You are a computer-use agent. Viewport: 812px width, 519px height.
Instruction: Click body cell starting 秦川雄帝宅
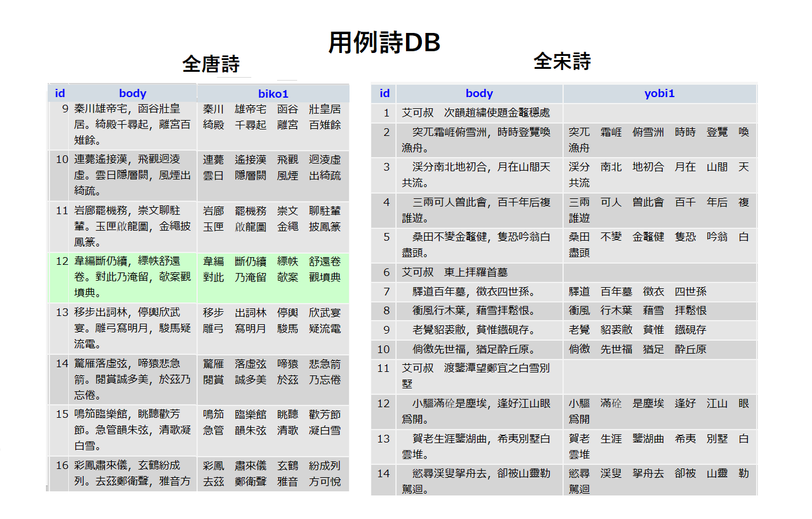click(x=133, y=125)
